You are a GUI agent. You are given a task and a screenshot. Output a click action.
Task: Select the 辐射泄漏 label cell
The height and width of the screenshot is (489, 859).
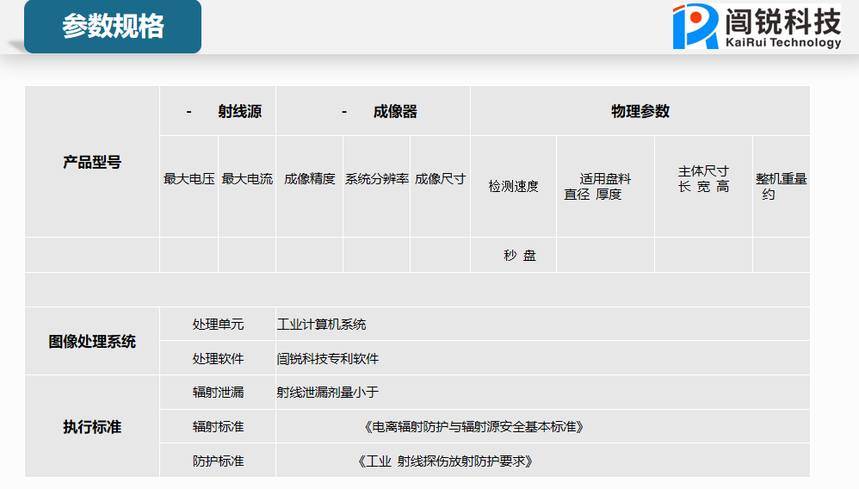click(x=218, y=392)
